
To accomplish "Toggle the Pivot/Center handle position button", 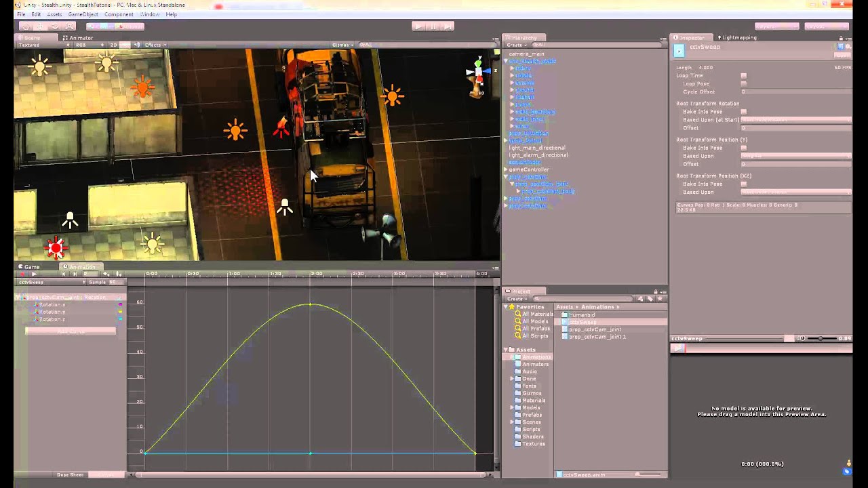I will pyautogui.click(x=101, y=26).
